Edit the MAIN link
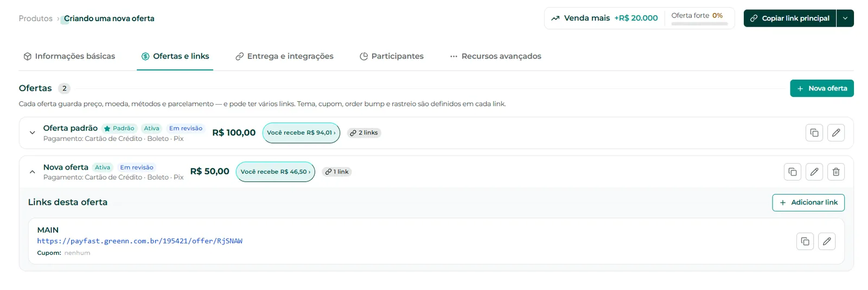The width and height of the screenshot is (868, 290). (827, 241)
